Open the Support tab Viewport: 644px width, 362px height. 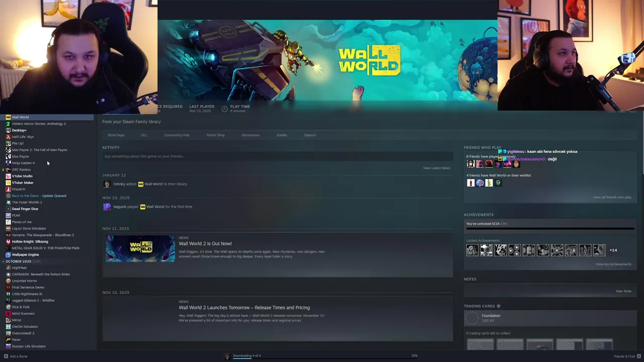coord(310,135)
